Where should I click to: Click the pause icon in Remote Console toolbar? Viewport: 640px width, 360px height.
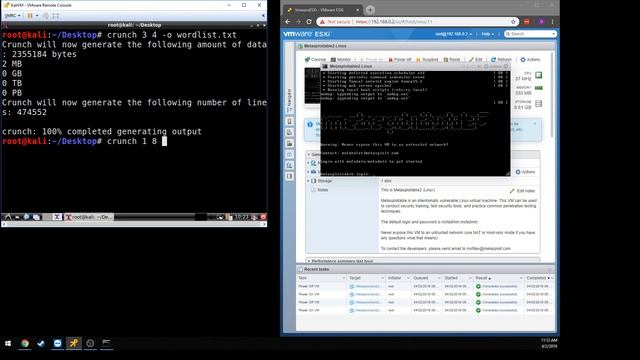tap(30, 16)
